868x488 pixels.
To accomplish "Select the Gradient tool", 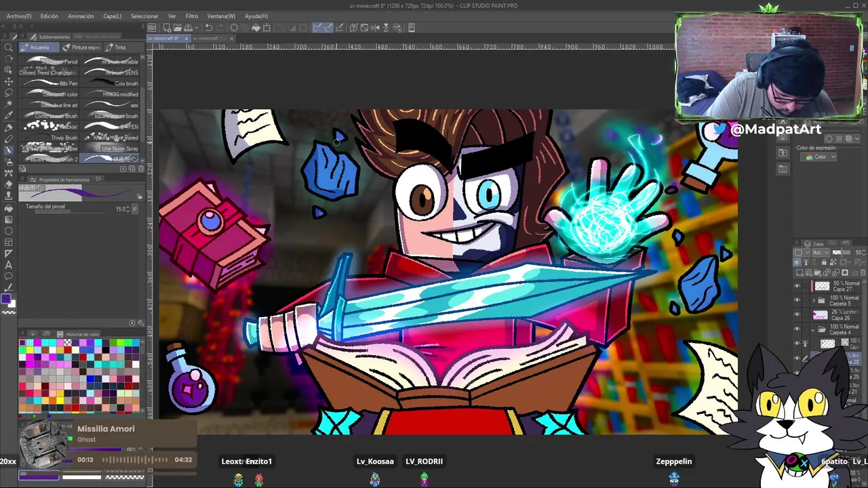I will [x=9, y=220].
